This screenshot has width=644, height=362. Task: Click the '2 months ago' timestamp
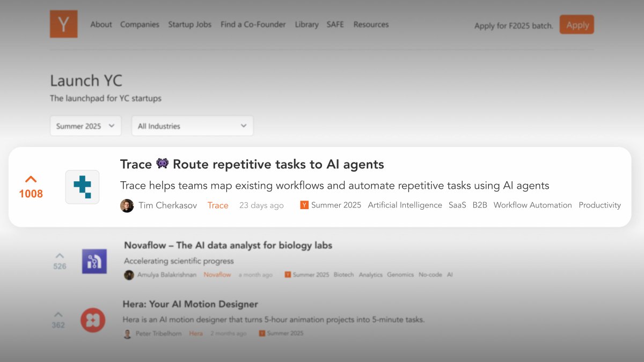[x=229, y=334]
